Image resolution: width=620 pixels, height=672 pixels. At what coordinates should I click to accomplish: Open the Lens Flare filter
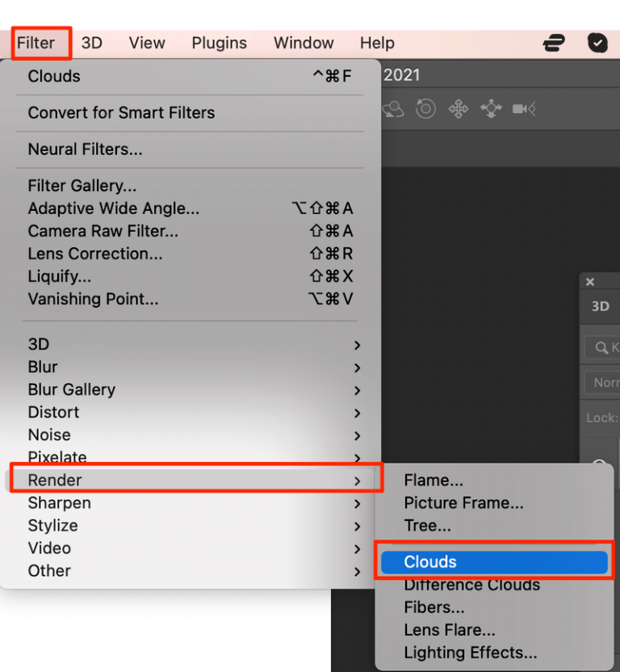449,629
